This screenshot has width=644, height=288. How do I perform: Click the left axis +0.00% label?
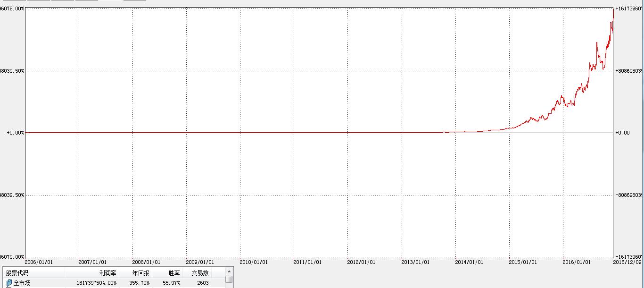pos(15,133)
